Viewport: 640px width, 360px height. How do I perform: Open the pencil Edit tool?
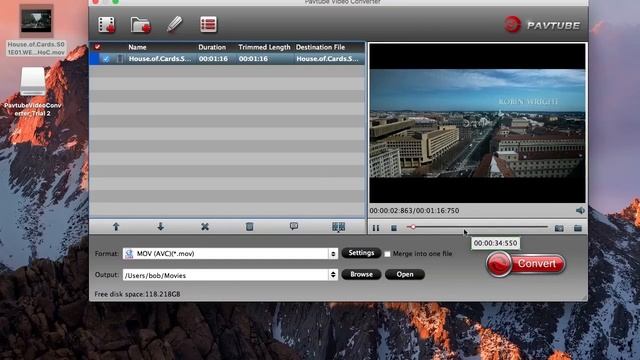tap(174, 24)
